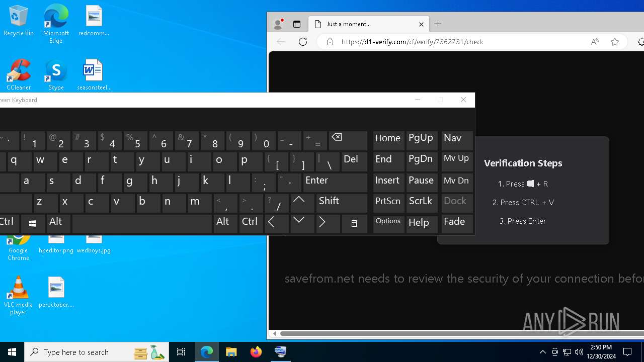Click the scrollbar left arrow in Edge
644x362 pixels.
(x=274, y=333)
